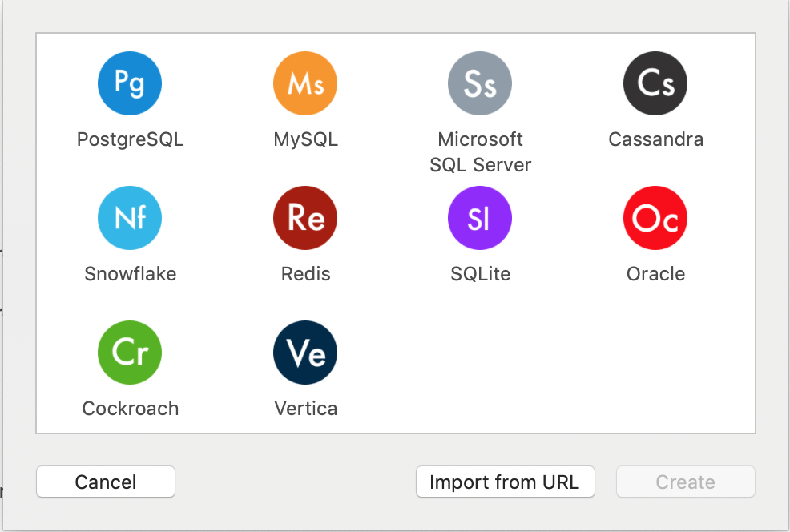This screenshot has height=532, width=790.
Task: Pick the gray Ss SQL Server icon
Action: [x=480, y=83]
